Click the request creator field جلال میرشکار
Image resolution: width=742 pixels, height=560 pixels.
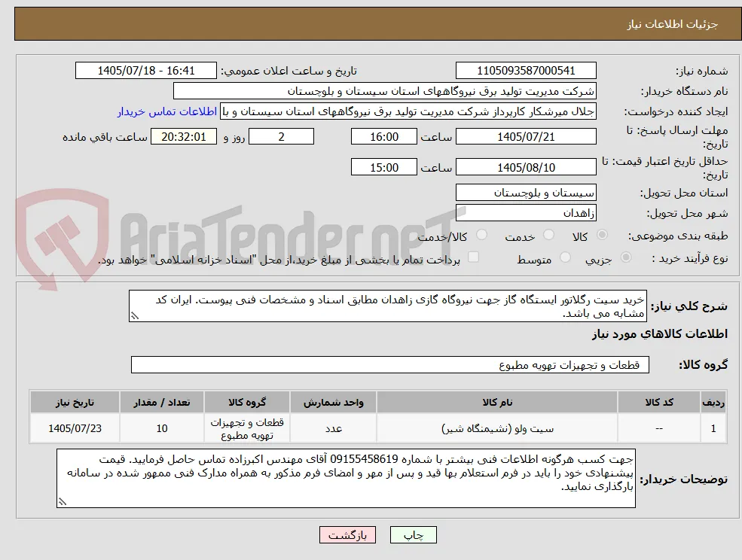[x=408, y=111]
